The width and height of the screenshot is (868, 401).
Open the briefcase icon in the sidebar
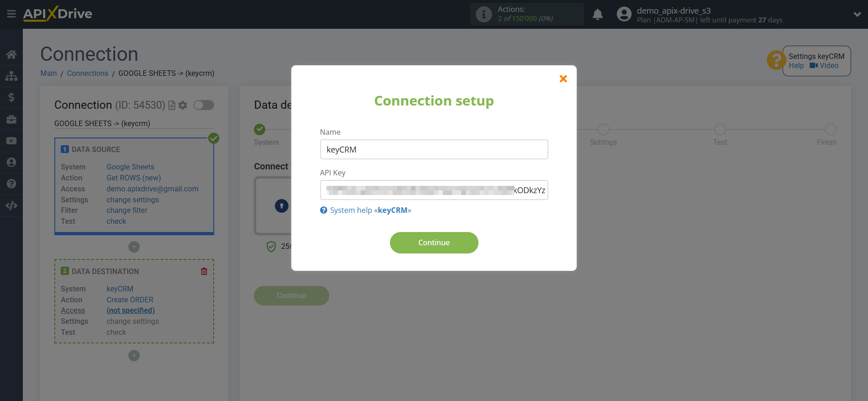point(11,119)
